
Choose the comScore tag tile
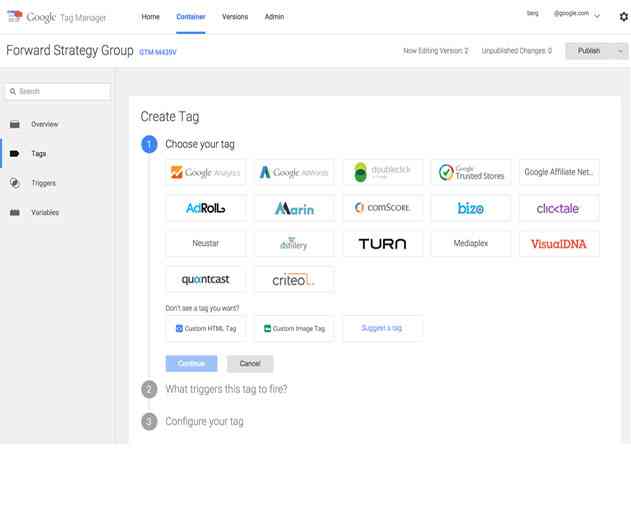click(383, 208)
